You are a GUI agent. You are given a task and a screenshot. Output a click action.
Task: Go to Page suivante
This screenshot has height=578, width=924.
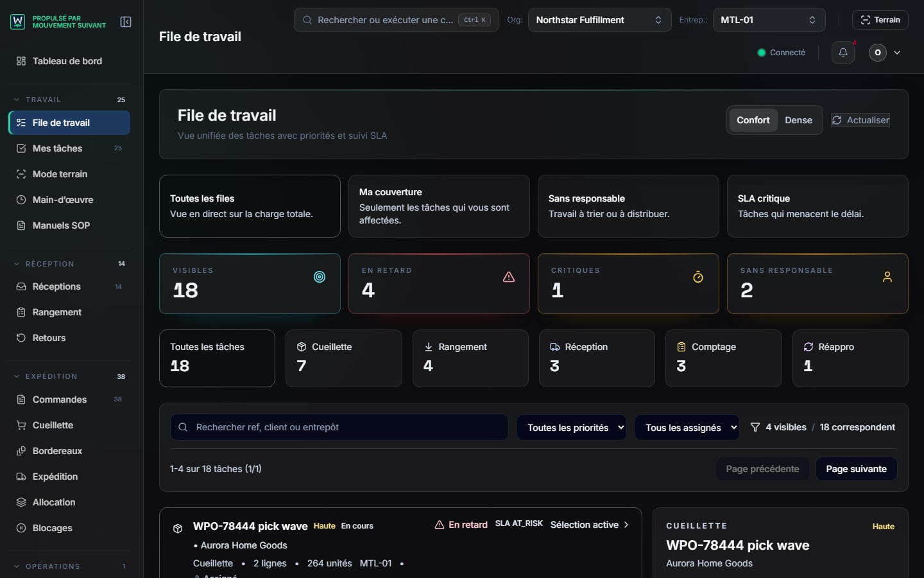(x=856, y=469)
